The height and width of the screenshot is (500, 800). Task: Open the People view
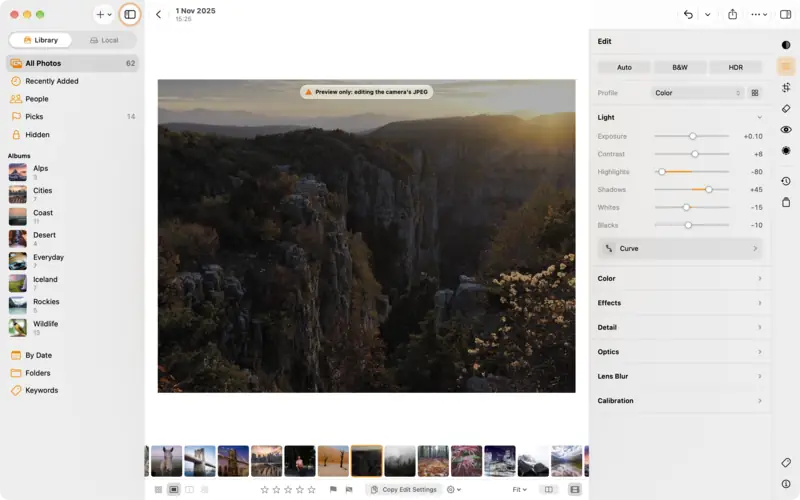click(72, 99)
